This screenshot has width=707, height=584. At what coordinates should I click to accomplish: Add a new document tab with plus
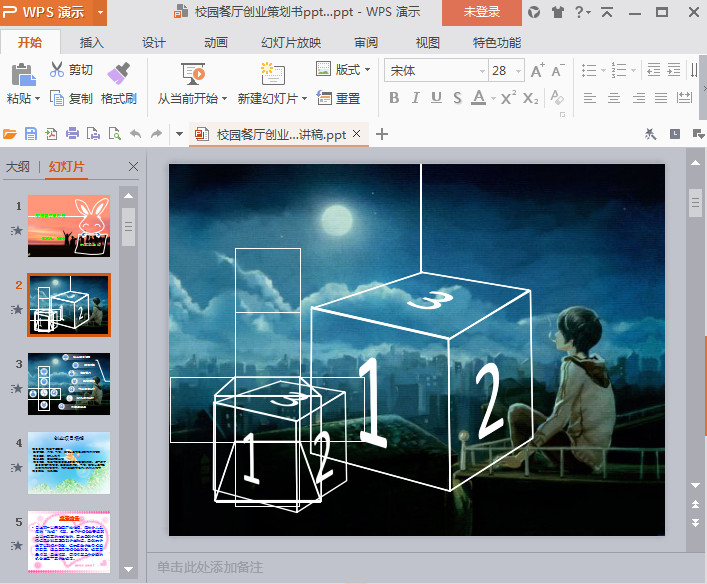(382, 134)
